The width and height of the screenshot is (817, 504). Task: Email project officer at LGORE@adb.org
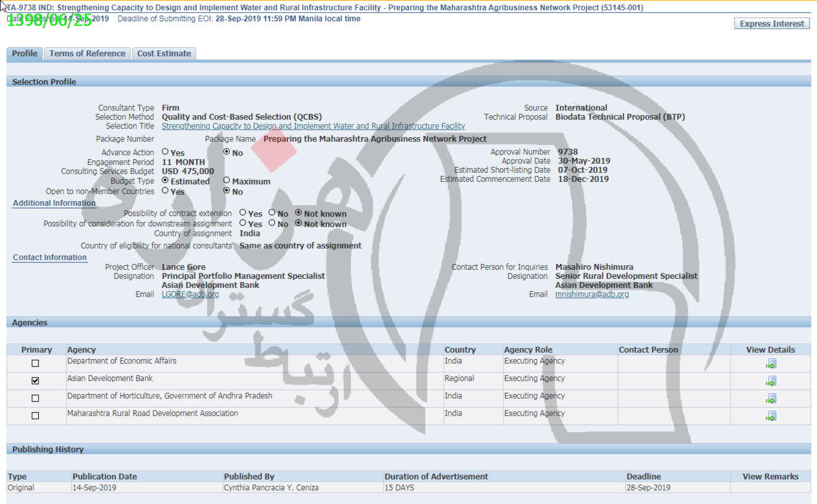(190, 294)
